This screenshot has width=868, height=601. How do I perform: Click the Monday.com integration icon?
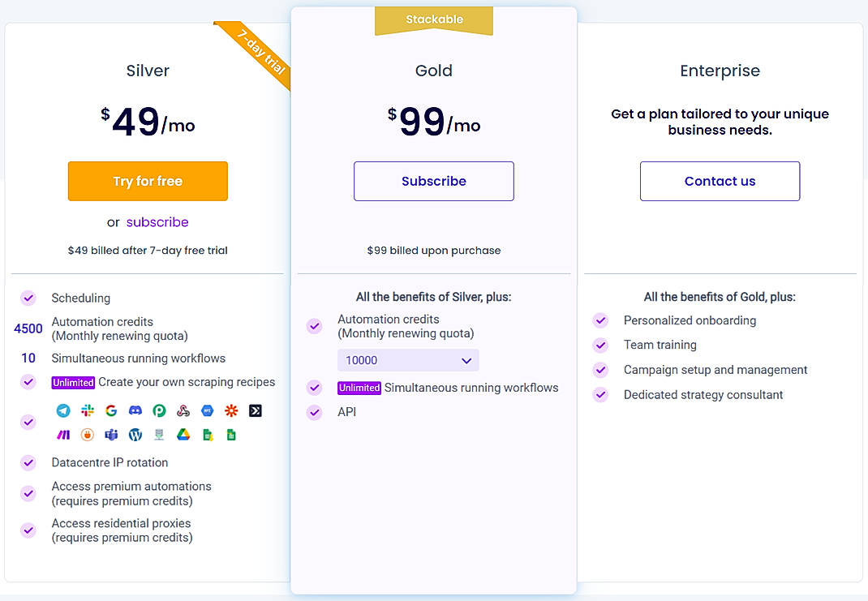point(63,435)
